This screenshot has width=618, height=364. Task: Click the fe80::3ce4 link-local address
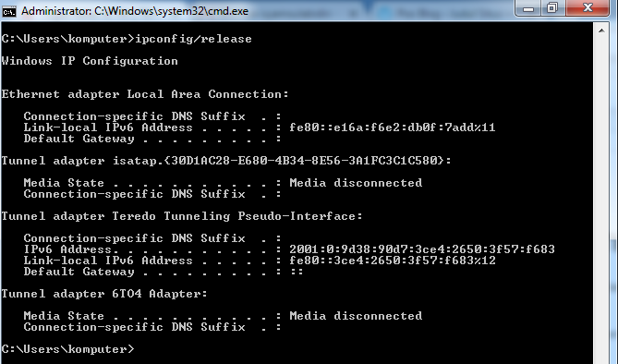(x=393, y=261)
